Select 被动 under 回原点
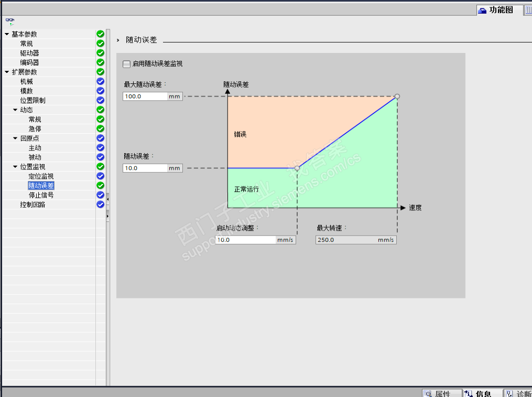Viewport: 532px width, 397px height. 35,157
